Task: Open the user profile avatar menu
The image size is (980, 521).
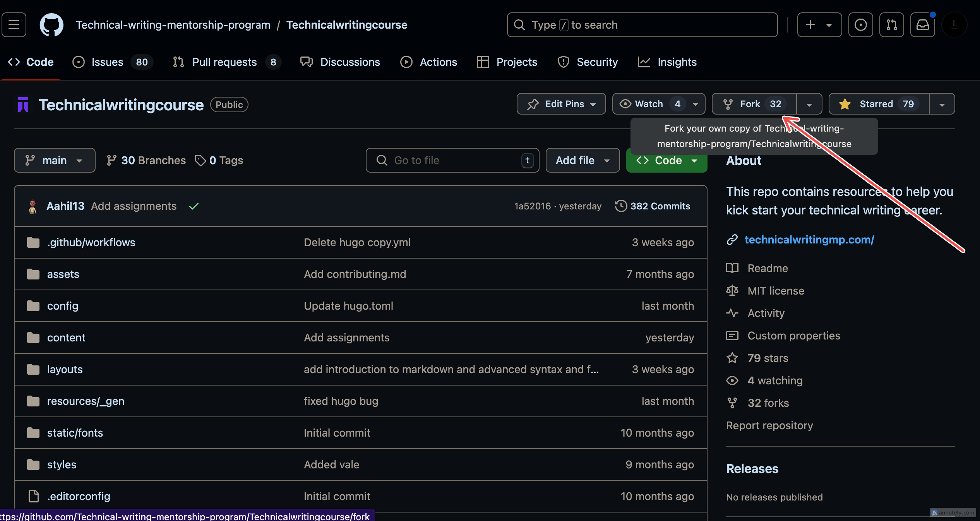Action: point(954,25)
